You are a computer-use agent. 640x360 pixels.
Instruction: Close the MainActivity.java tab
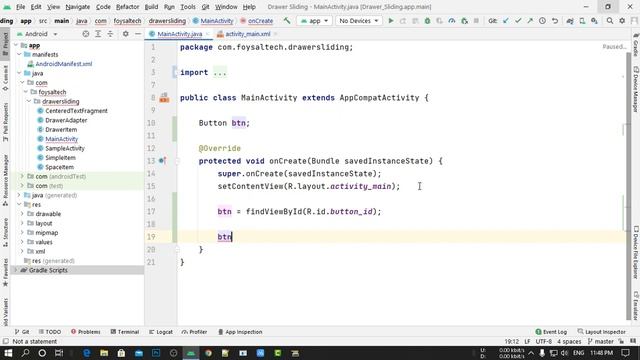pyautogui.click(x=207, y=34)
